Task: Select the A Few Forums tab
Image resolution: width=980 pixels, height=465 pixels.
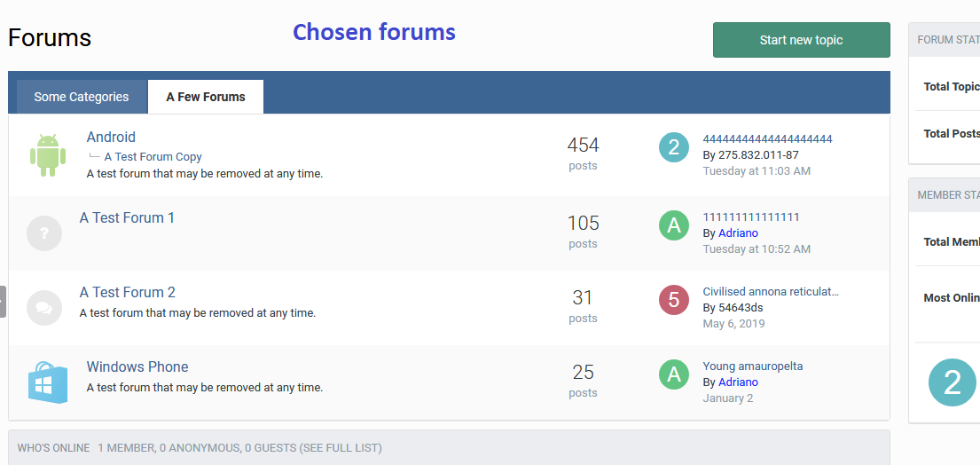Action: [x=206, y=97]
